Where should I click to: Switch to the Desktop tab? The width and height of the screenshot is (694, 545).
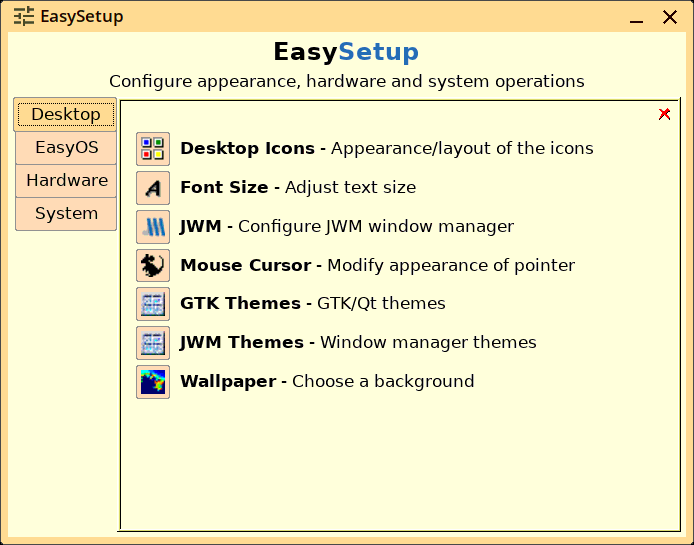click(x=66, y=115)
